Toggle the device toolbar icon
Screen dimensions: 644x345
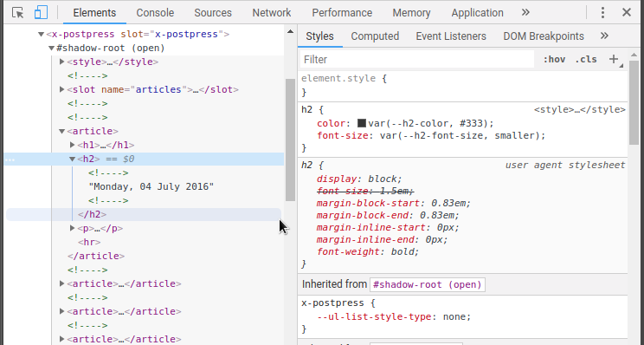41,12
